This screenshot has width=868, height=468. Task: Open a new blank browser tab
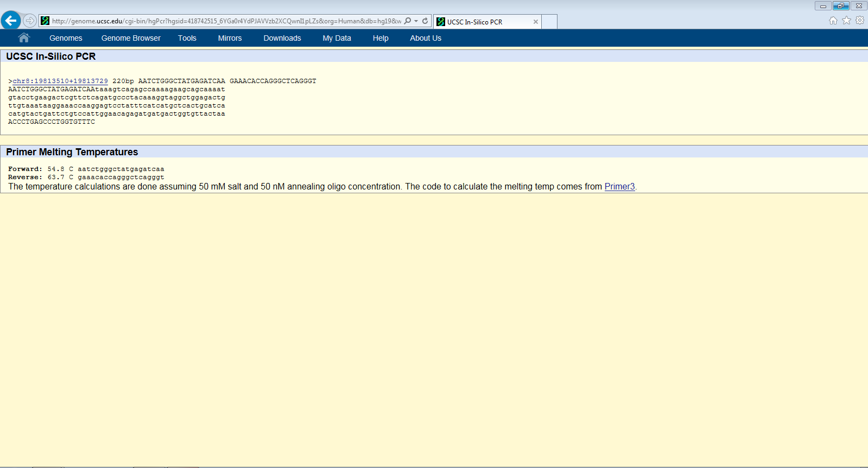coord(549,22)
